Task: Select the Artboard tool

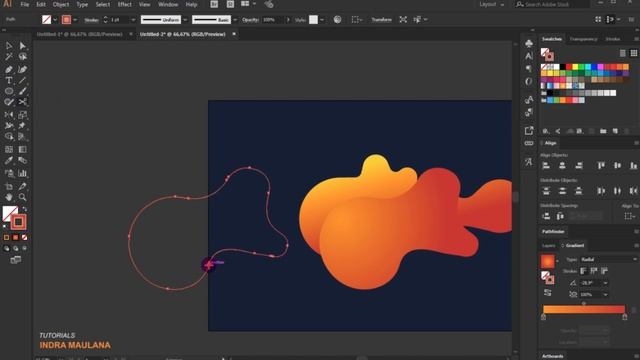Action: coord(9,187)
